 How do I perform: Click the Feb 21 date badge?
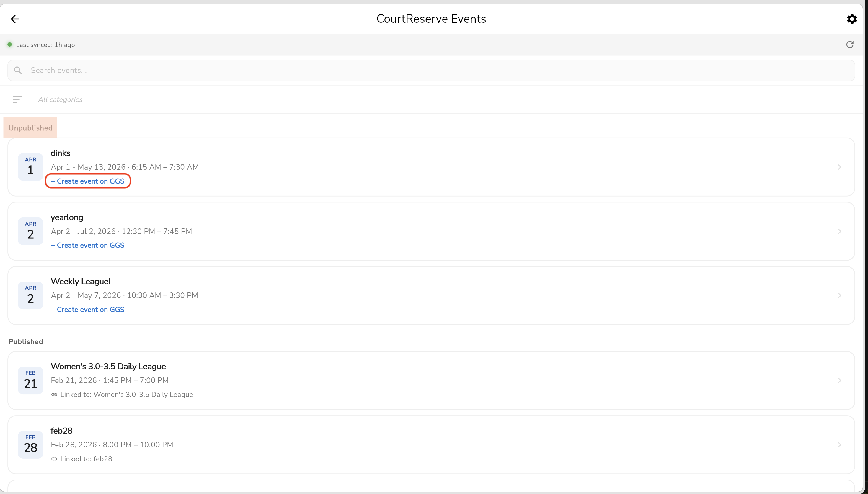click(x=30, y=380)
